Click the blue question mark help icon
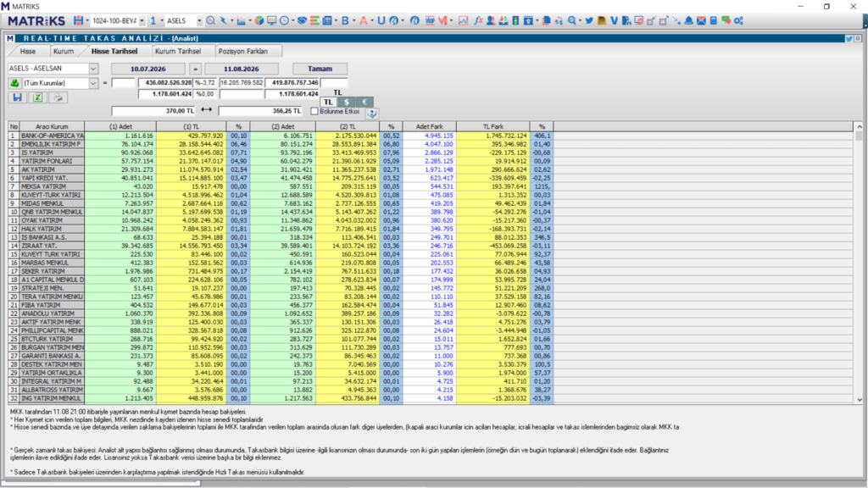 [x=371, y=113]
